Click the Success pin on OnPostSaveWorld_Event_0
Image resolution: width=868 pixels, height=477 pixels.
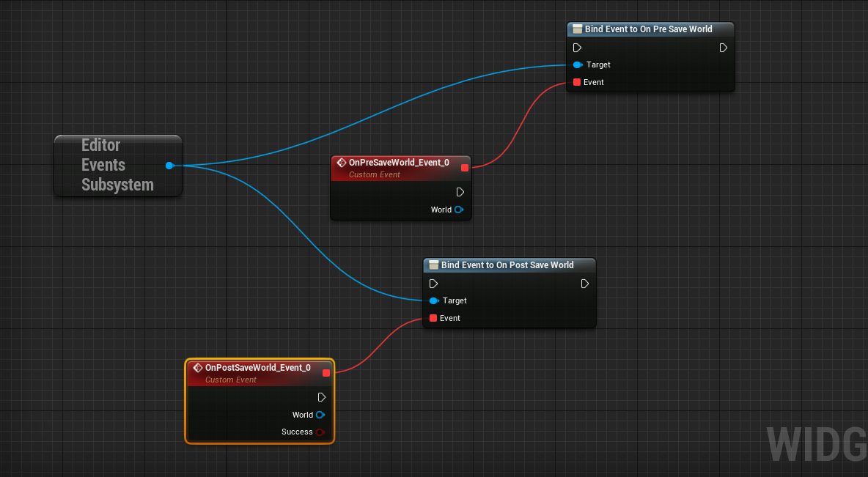323,432
